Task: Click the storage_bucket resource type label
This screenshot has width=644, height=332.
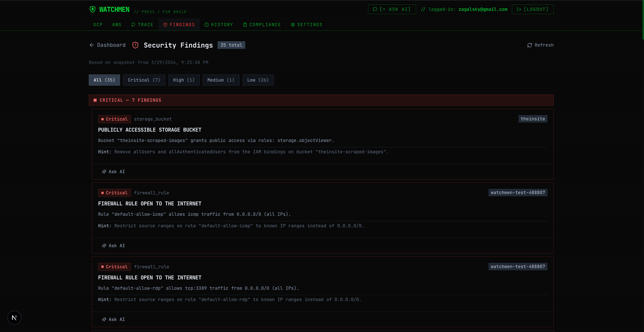Action: point(153,119)
